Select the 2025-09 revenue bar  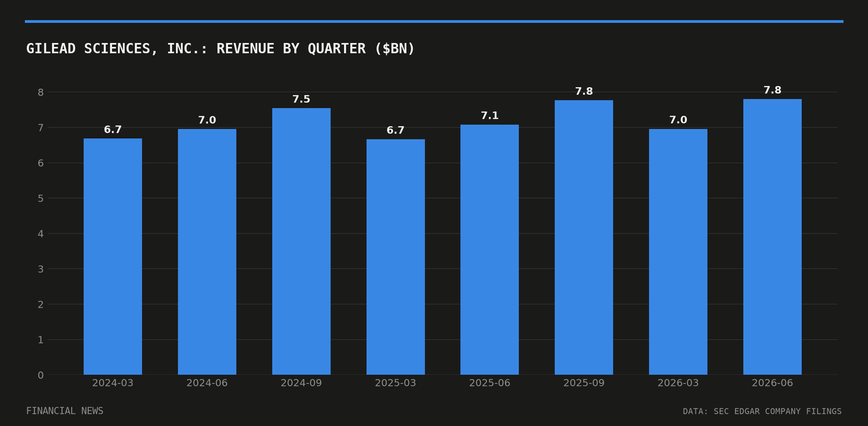pyautogui.click(x=584, y=237)
